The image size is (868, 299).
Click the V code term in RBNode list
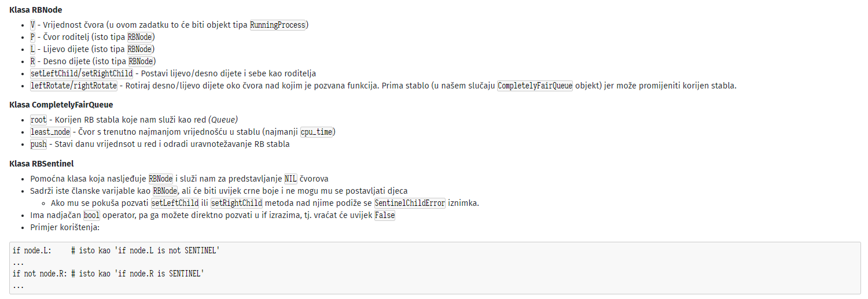[x=32, y=25]
